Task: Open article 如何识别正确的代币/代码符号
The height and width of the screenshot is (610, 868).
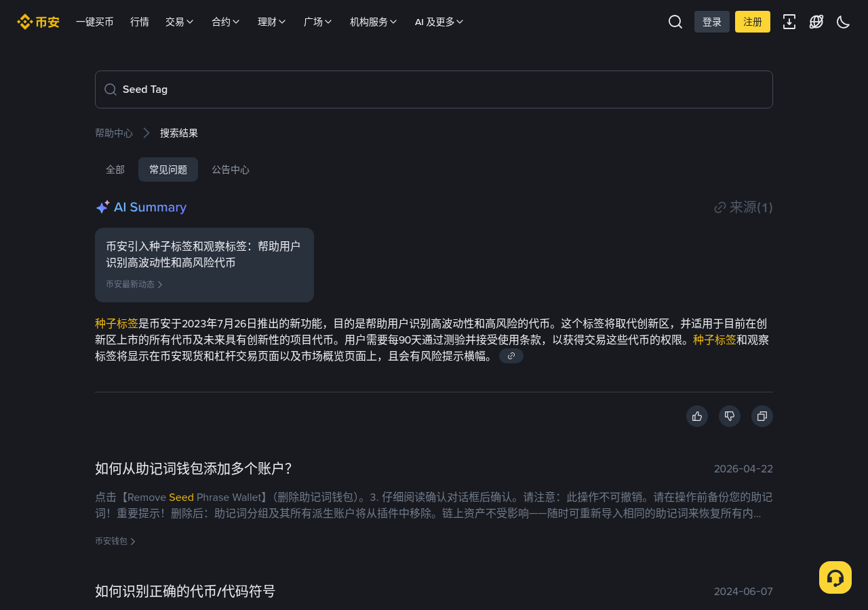Action: 185,591
